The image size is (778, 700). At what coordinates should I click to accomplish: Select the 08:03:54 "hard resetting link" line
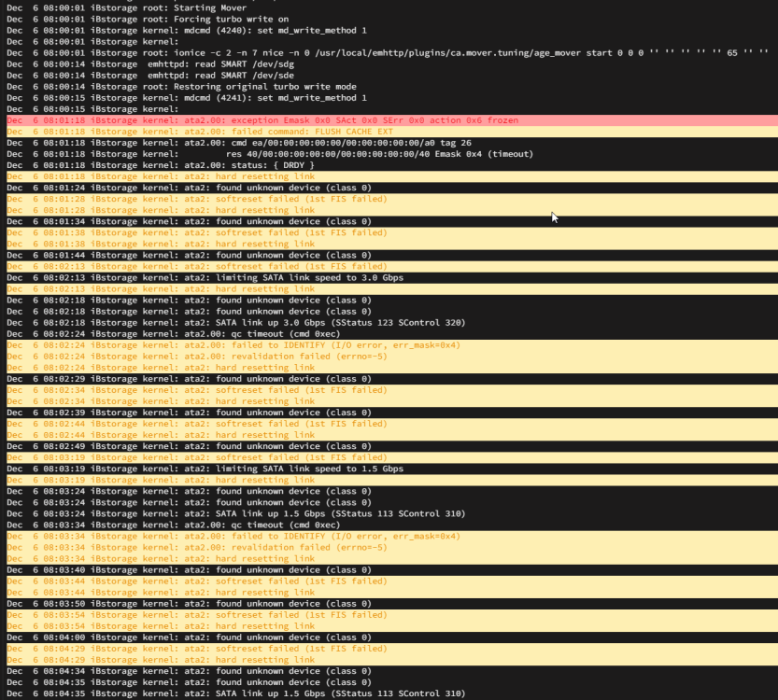click(x=392, y=626)
